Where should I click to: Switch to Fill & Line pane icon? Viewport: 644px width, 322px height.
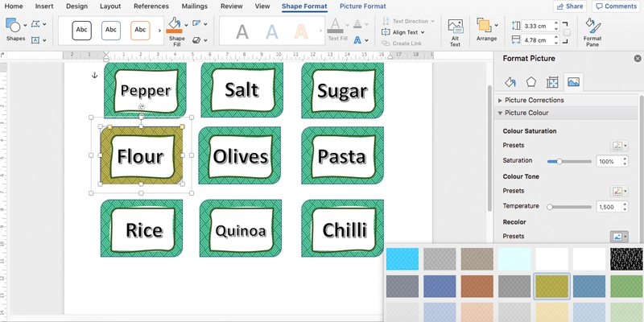tap(510, 82)
